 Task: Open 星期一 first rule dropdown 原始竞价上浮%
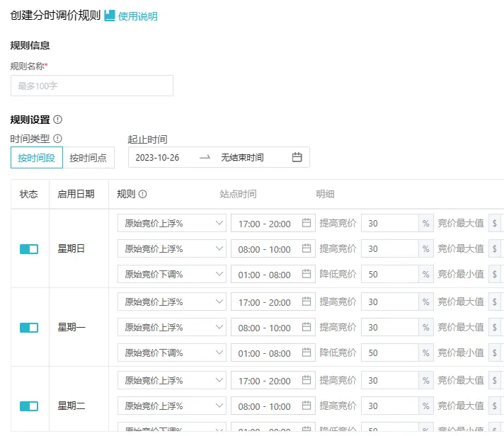tap(172, 302)
